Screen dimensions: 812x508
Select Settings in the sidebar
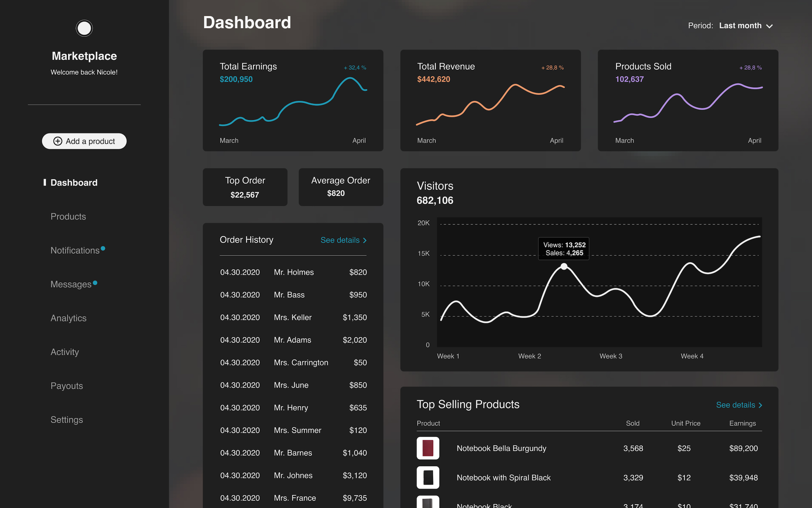[67, 419]
